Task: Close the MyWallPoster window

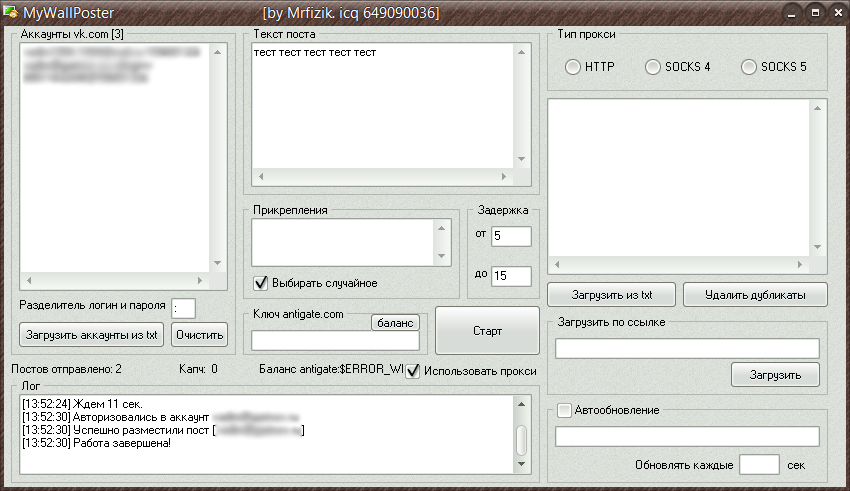Action: coord(838,13)
